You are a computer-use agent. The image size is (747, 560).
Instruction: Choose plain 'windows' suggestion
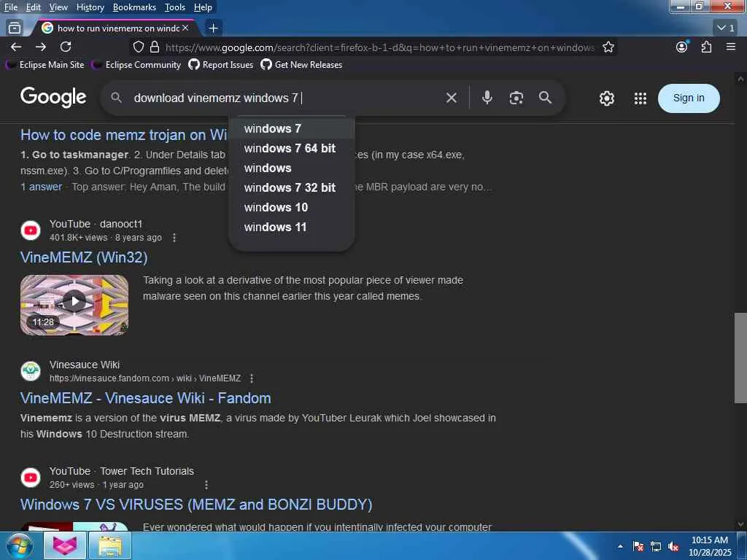tap(292, 168)
